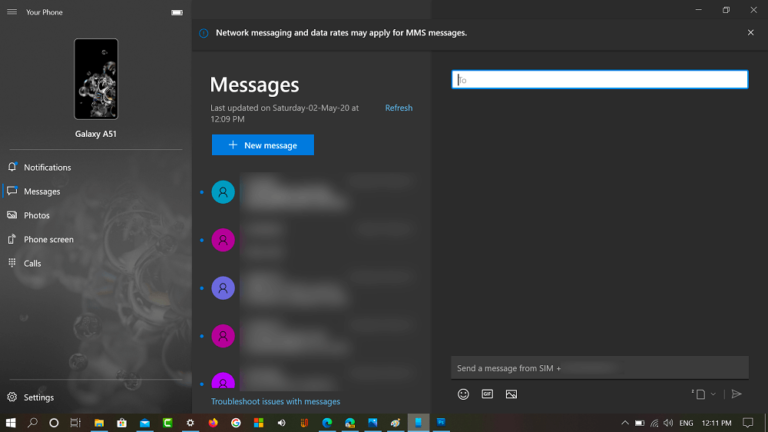This screenshot has width=768, height=432.
Task: Open Settings at the sidebar bottom
Action: point(38,397)
